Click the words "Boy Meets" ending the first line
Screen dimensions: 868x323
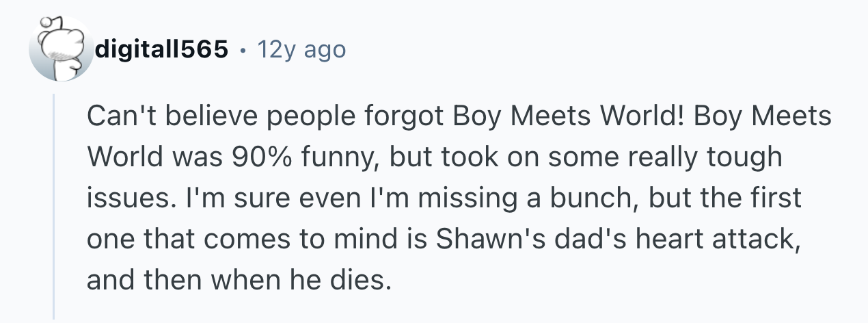coord(763,116)
